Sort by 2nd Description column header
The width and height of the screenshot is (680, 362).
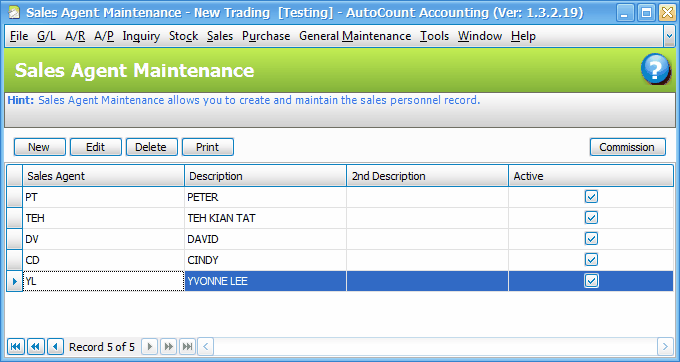(x=428, y=176)
